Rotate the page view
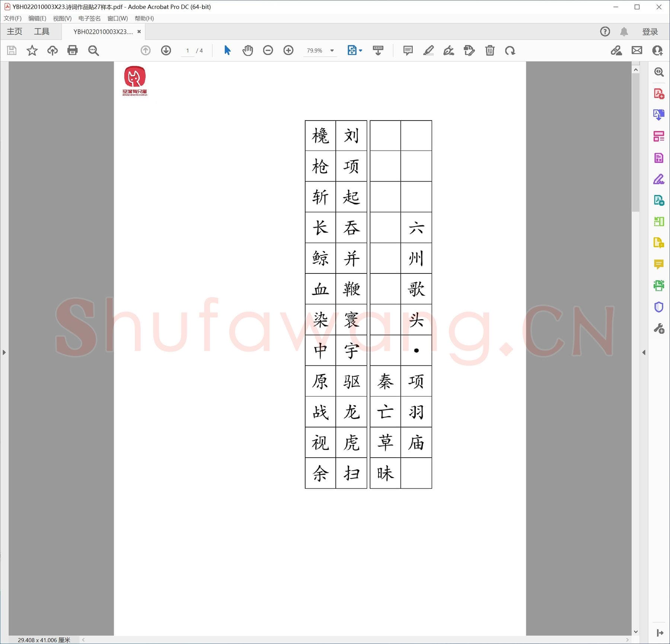The height and width of the screenshot is (644, 670). [510, 50]
